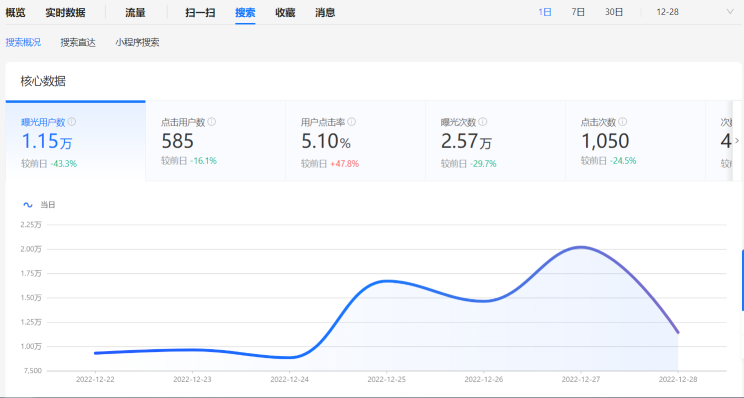This screenshot has height=398, width=744.
Task: Show info tooltip icon for 曝光次数
Action: click(x=483, y=122)
